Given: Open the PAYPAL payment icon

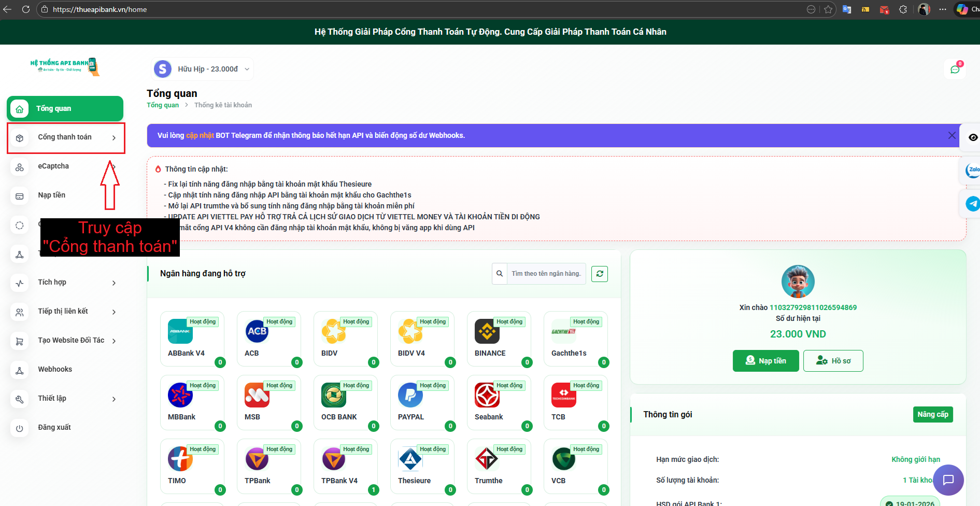Looking at the screenshot, I should pyautogui.click(x=410, y=395).
